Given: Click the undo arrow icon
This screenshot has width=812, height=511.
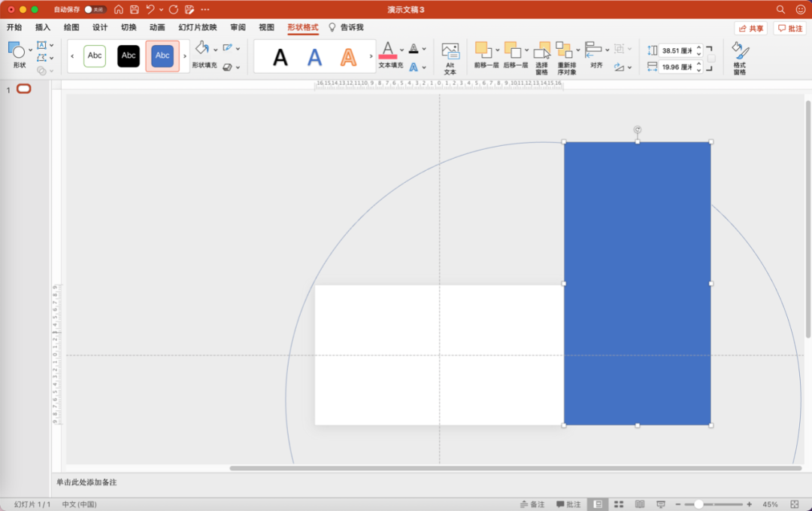Looking at the screenshot, I should 150,9.
